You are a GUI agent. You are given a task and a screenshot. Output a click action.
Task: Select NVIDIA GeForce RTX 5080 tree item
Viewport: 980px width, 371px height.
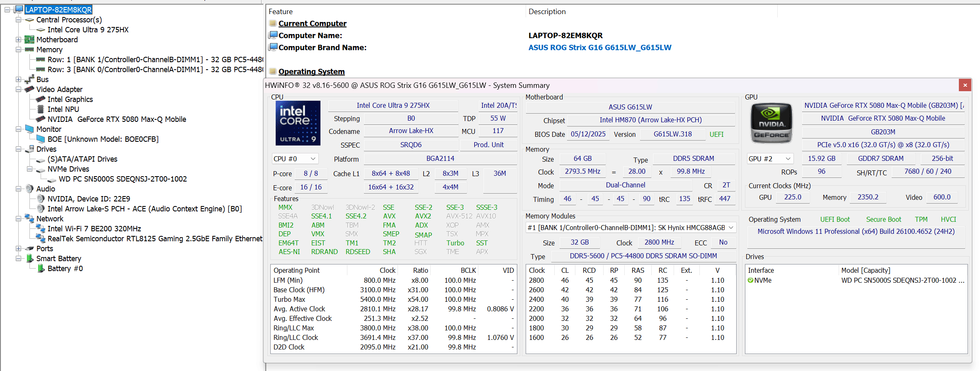117,119
